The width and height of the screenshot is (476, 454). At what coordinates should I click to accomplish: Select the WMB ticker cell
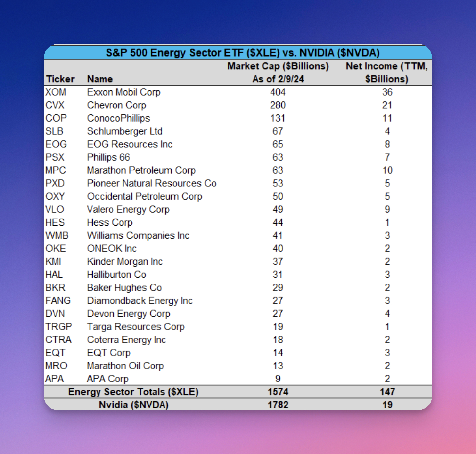click(57, 235)
